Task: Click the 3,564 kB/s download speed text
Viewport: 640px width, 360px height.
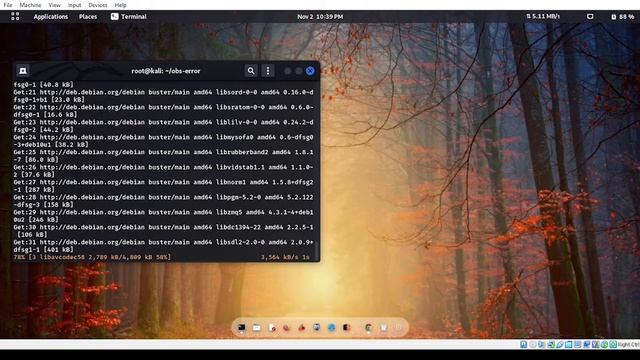Action: point(281,257)
